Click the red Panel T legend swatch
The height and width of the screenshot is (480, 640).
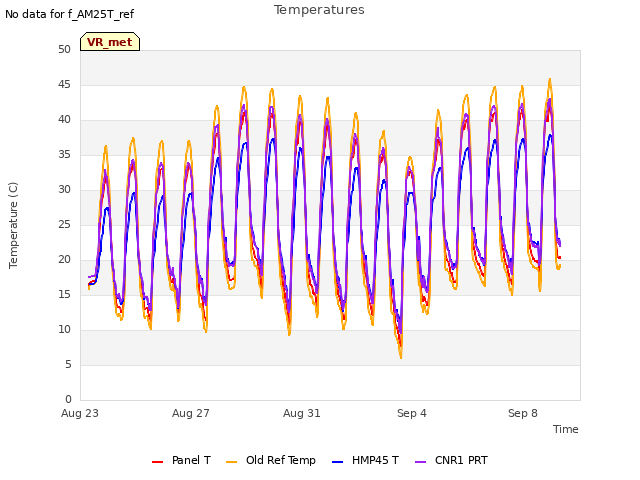(158, 462)
